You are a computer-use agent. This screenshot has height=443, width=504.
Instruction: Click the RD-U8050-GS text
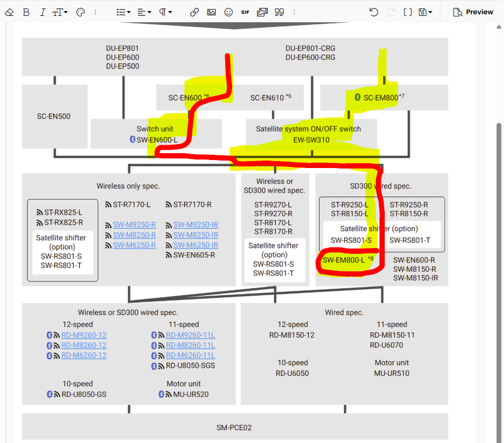click(x=84, y=394)
